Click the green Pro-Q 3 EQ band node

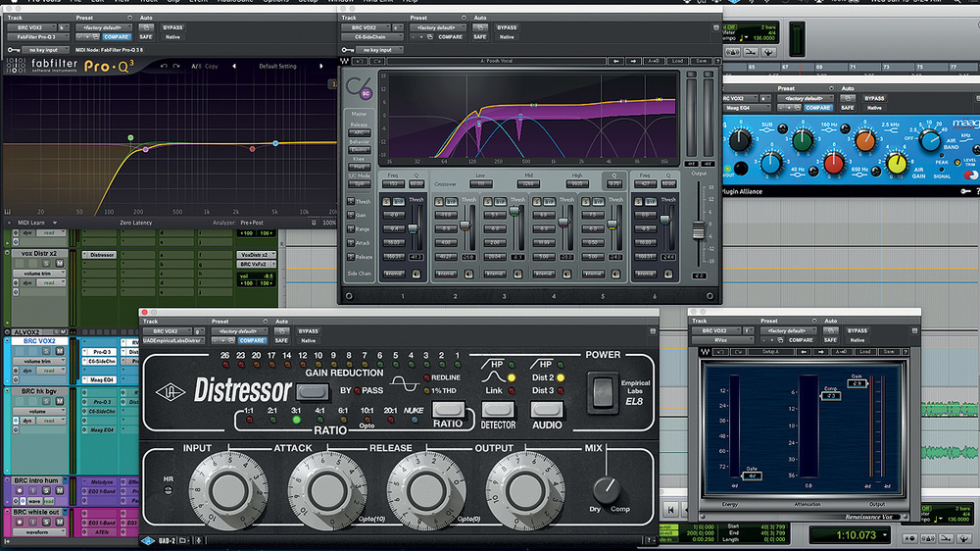pos(130,137)
